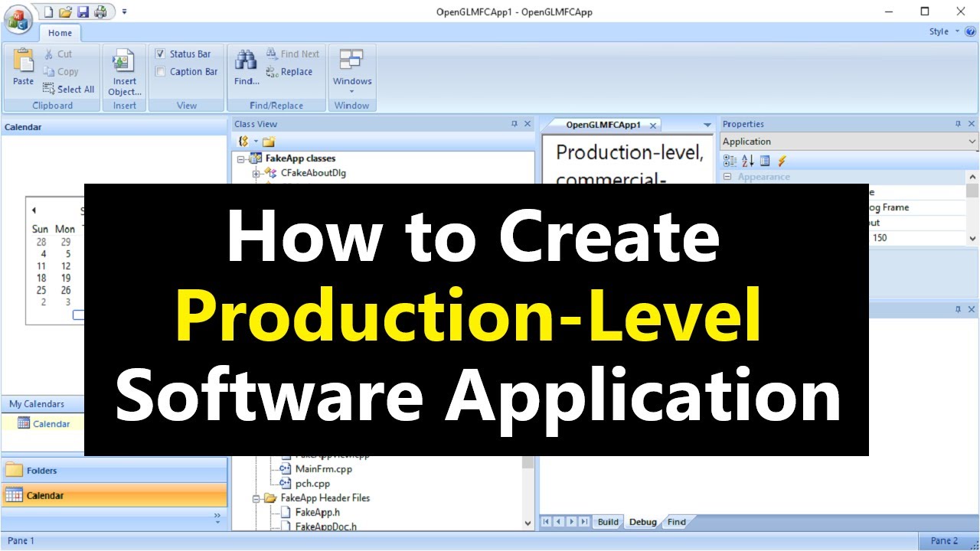The height and width of the screenshot is (551, 980).
Task: Collapse the FakeApp classes node
Action: click(240, 158)
